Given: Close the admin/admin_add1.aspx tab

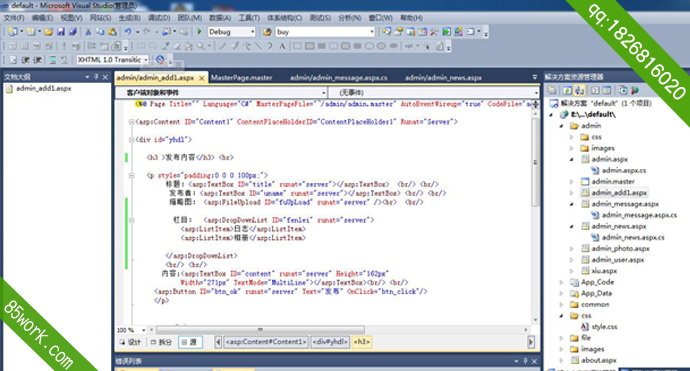Looking at the screenshot, I should click(202, 78).
